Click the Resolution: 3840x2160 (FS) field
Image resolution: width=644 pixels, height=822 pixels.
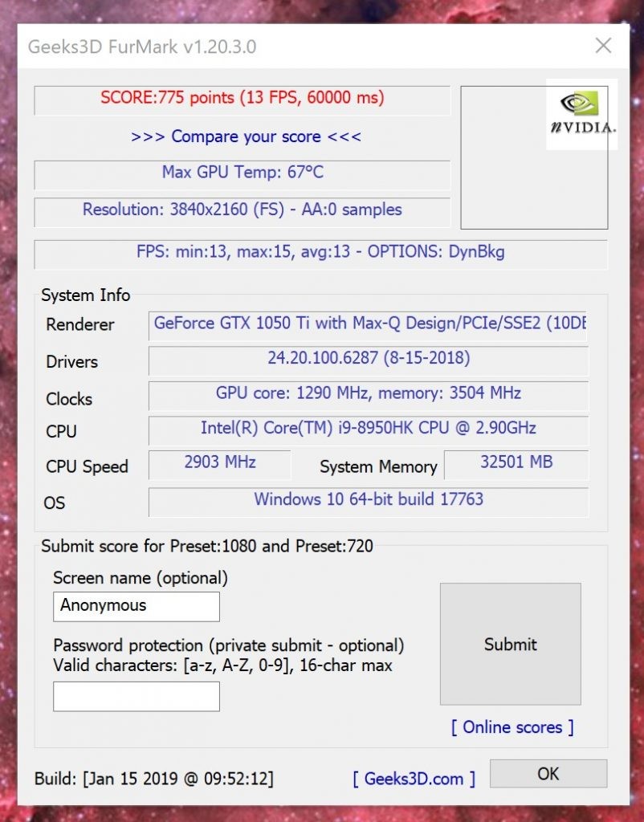click(243, 211)
